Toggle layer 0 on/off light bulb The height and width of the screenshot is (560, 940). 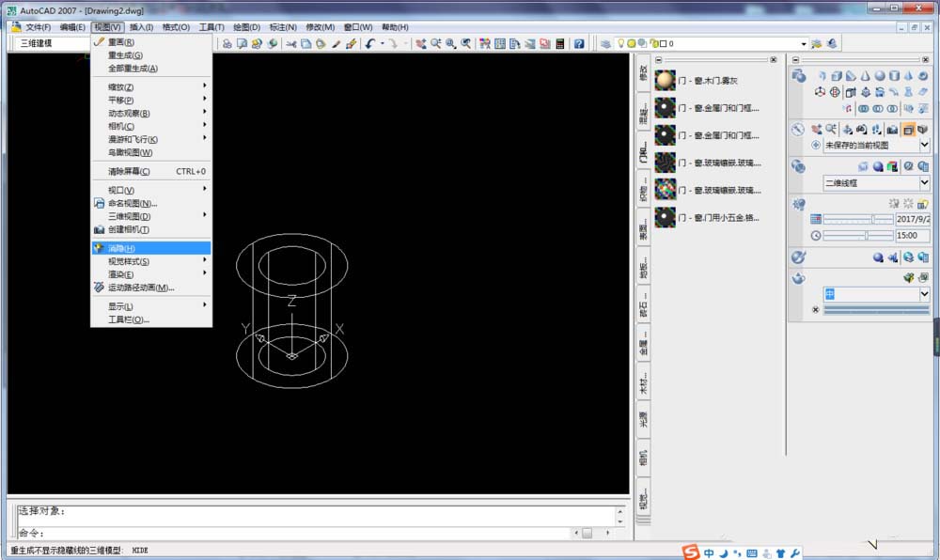(x=620, y=44)
